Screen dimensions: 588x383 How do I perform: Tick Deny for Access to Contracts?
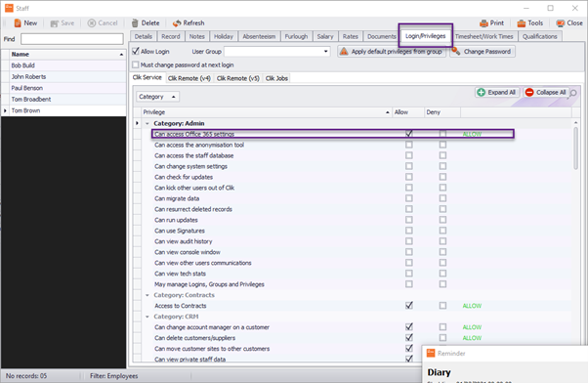pos(442,306)
